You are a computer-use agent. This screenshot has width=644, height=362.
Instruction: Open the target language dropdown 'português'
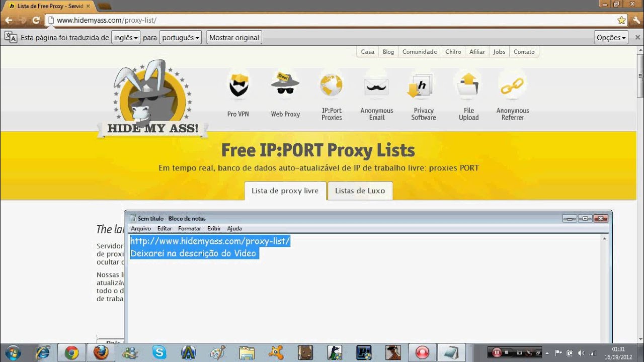(181, 38)
